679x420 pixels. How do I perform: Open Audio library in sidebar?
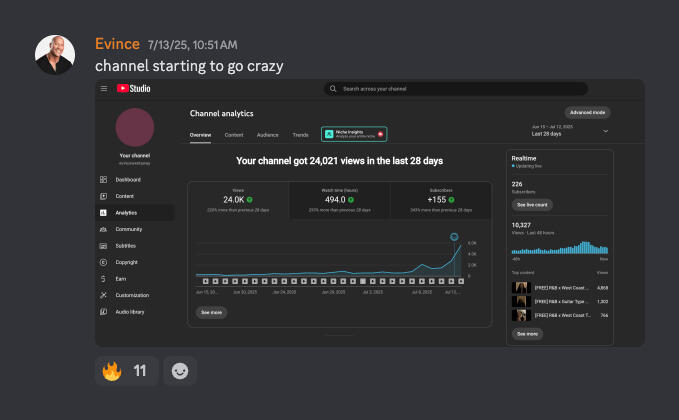[130, 311]
